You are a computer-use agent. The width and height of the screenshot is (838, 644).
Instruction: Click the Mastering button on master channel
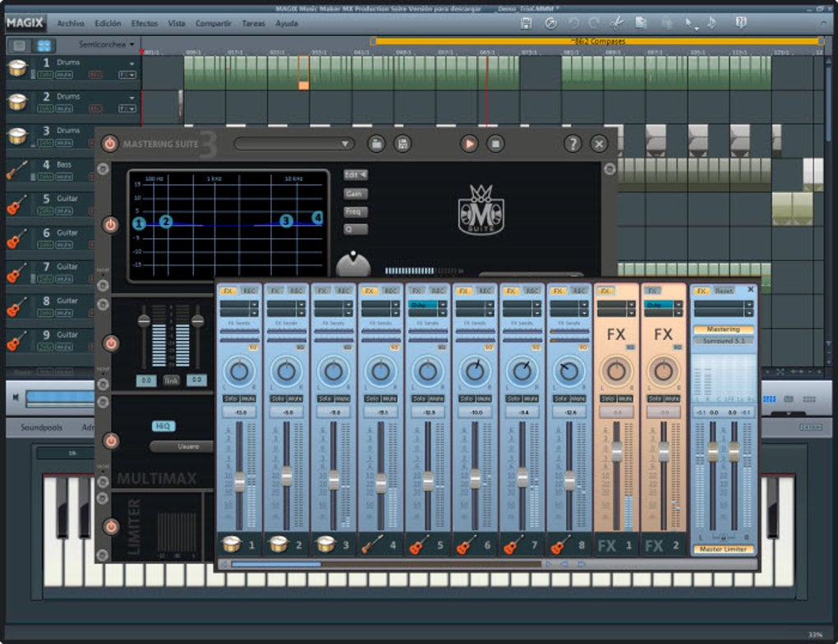(723, 329)
